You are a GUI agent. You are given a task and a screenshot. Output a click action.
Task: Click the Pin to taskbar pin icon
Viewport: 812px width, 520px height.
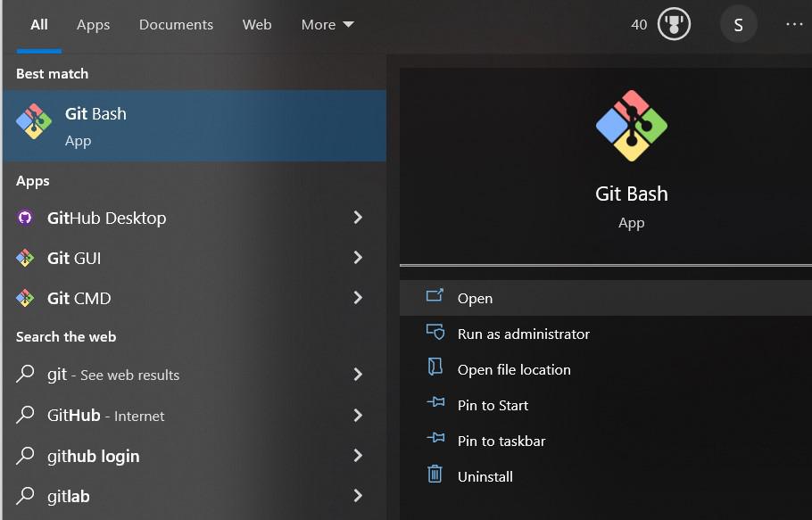pos(435,438)
